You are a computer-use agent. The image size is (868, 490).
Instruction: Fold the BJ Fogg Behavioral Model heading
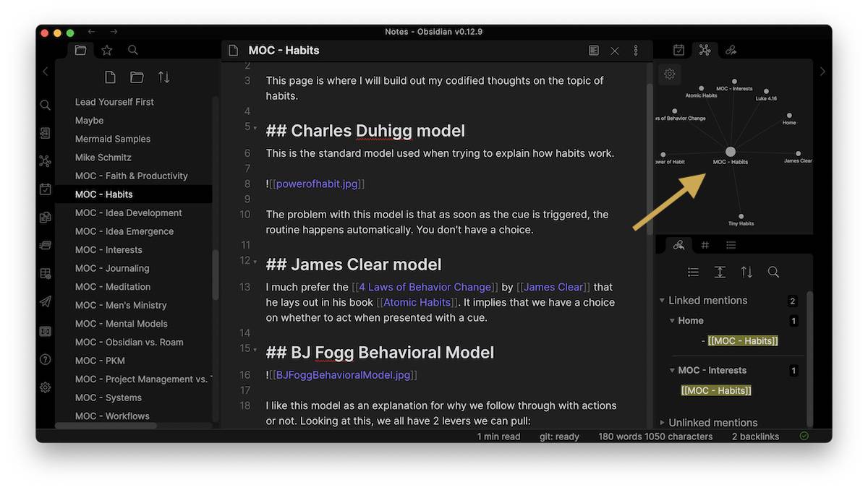255,349
